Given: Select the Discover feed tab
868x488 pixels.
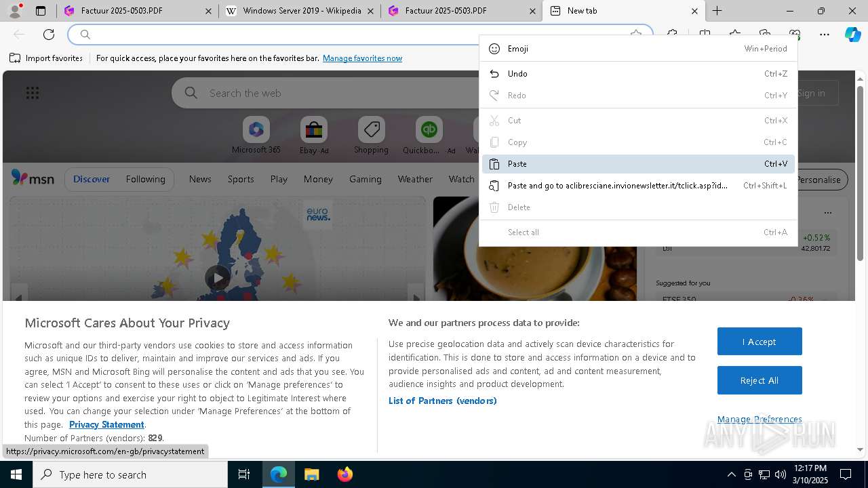Looking at the screenshot, I should pos(92,179).
